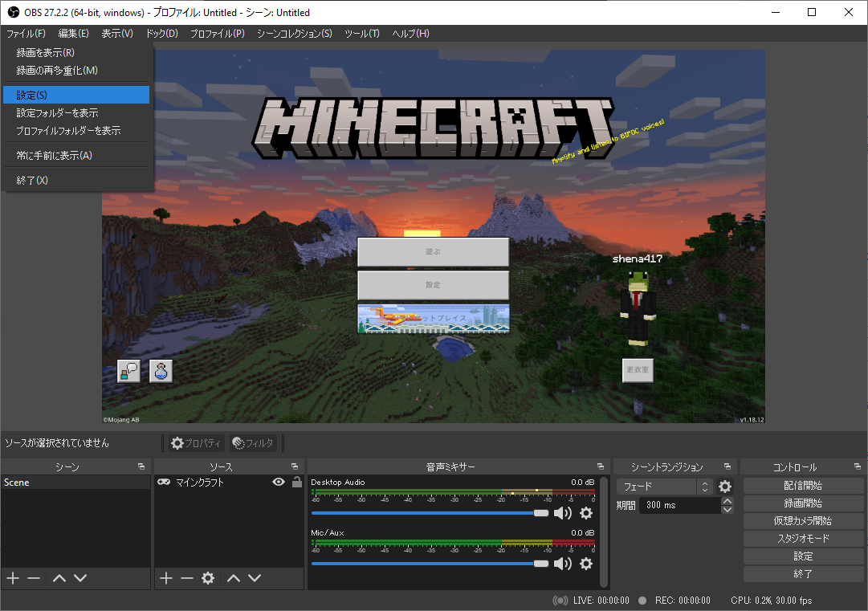The width and height of the screenshot is (868, 611).
Task: Open Mic/Aux audio settings gear
Action: point(586,564)
